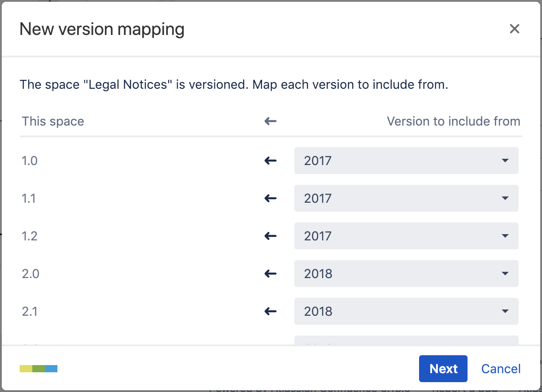Click the green progress step segment
The image size is (542, 392).
point(39,369)
